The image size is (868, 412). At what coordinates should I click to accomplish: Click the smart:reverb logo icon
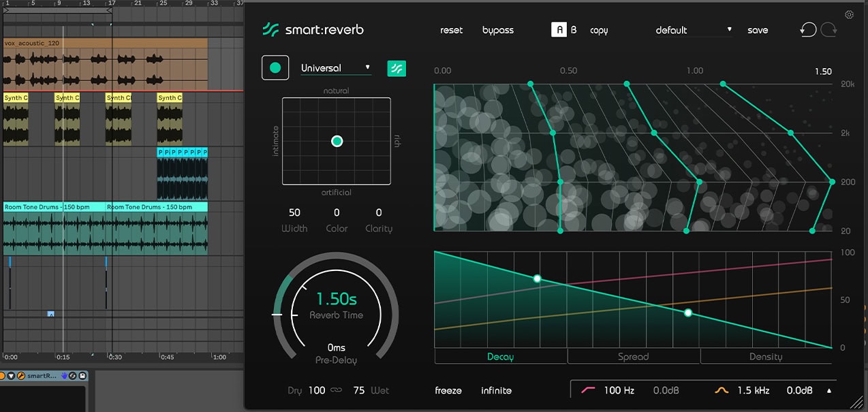click(270, 29)
